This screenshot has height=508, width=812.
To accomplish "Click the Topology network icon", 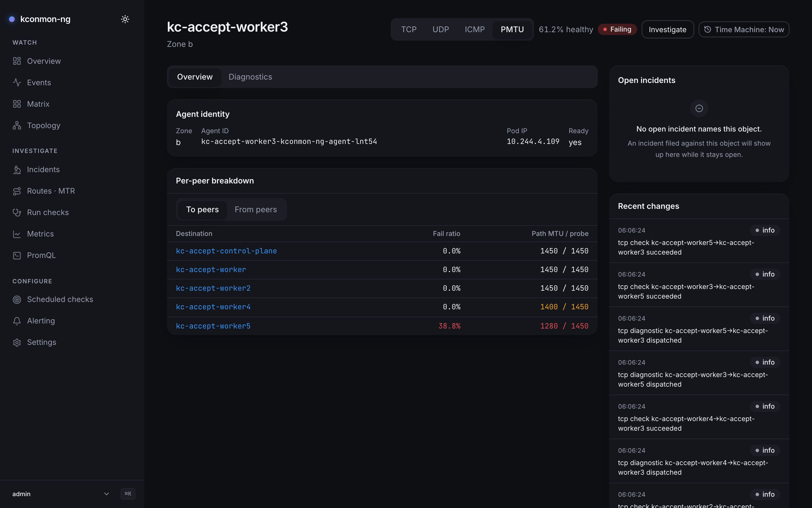I will click(x=17, y=125).
